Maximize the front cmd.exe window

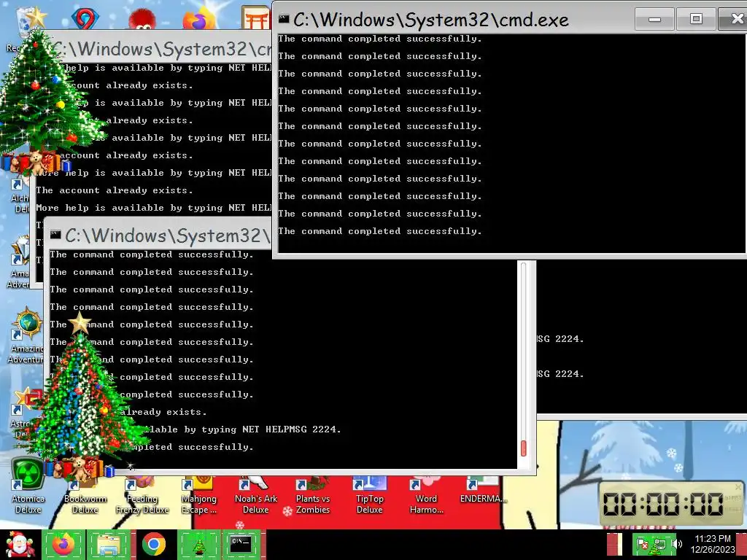point(696,19)
